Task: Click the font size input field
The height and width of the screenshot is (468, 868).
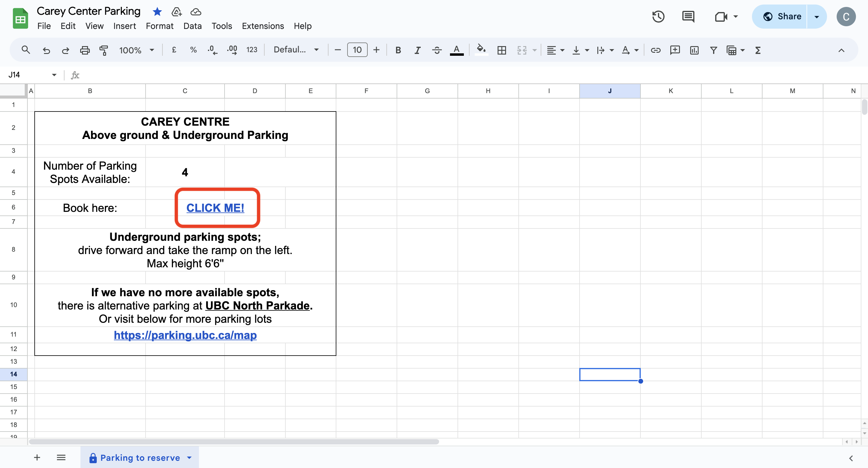Action: (x=357, y=50)
